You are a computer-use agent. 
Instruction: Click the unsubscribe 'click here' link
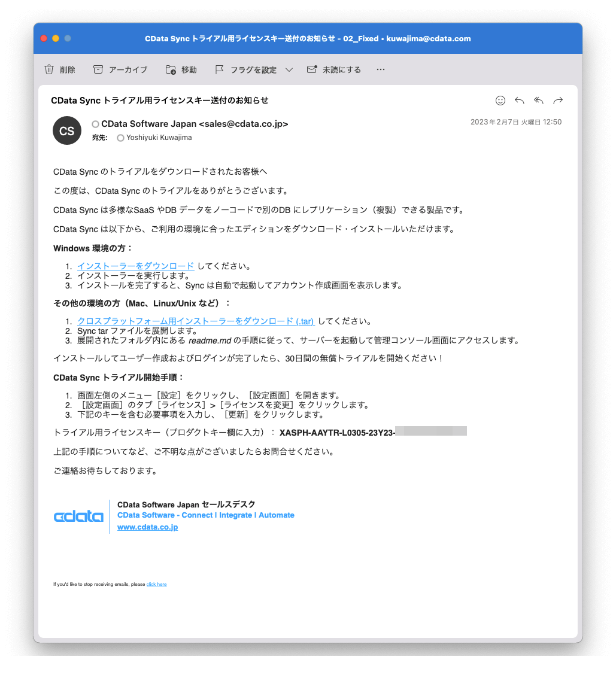click(x=156, y=585)
